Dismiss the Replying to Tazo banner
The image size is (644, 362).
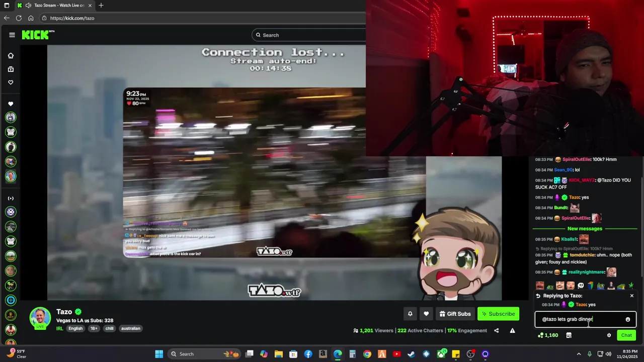click(632, 296)
